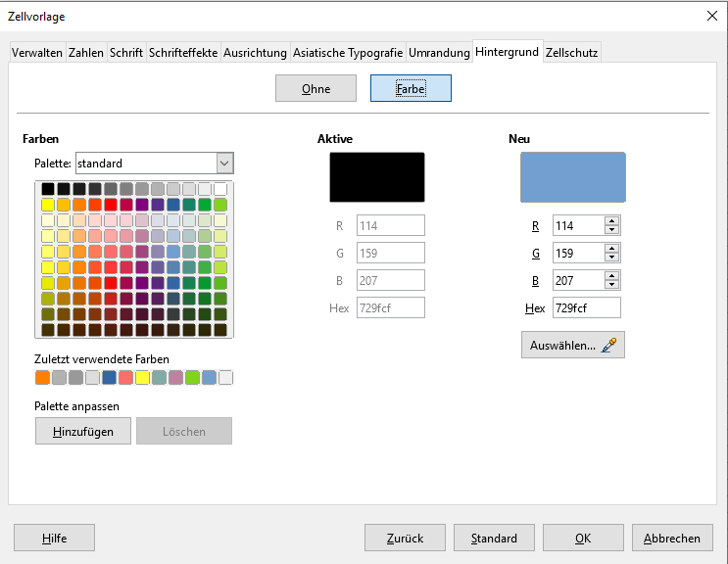Screen dimensions: 728x564
Task: Confirm the dialog with OK
Action: point(583,538)
